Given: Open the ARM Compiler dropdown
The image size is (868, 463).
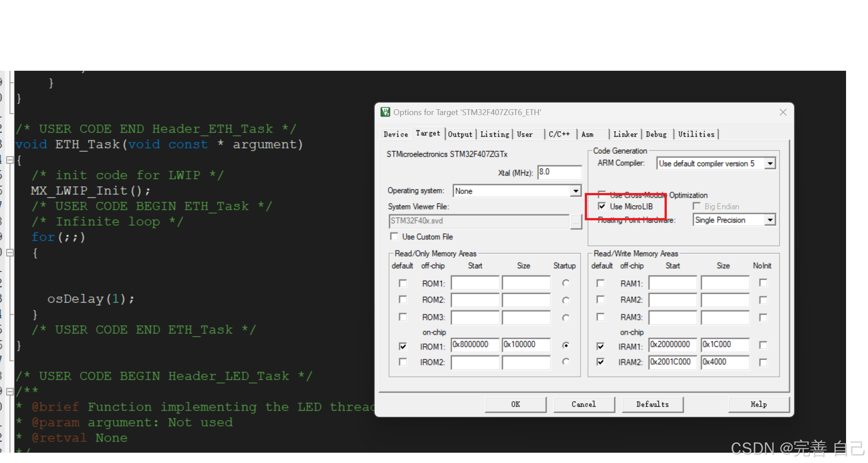Looking at the screenshot, I should 770,163.
